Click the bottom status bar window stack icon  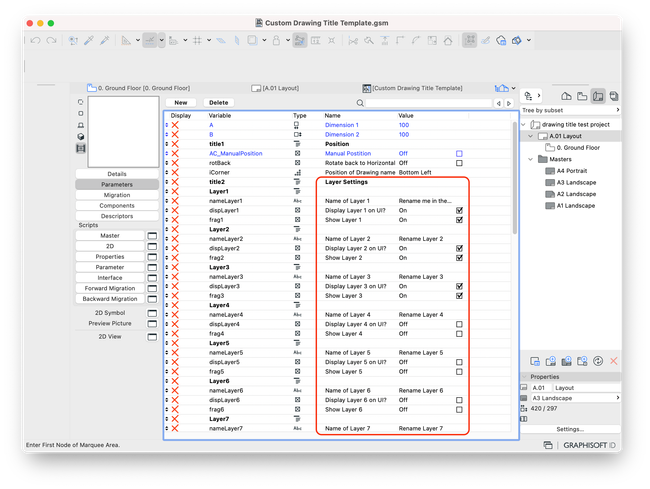548,445
